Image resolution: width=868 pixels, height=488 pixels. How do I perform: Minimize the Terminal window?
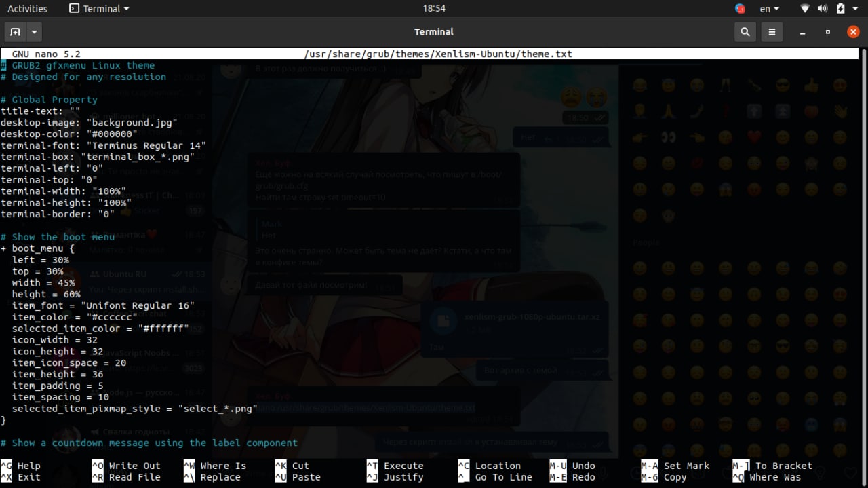(803, 32)
